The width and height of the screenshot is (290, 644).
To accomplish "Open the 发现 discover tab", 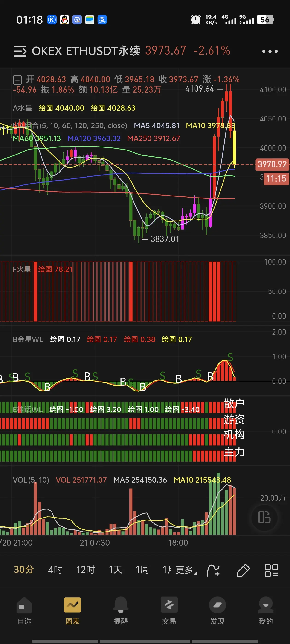I will pos(217,610).
